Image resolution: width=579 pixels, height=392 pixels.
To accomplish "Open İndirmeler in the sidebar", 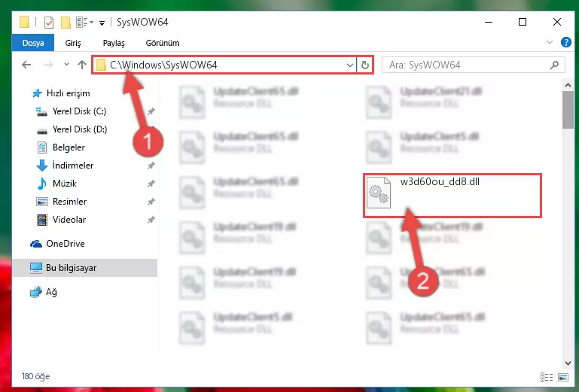I will pyautogui.click(x=72, y=166).
